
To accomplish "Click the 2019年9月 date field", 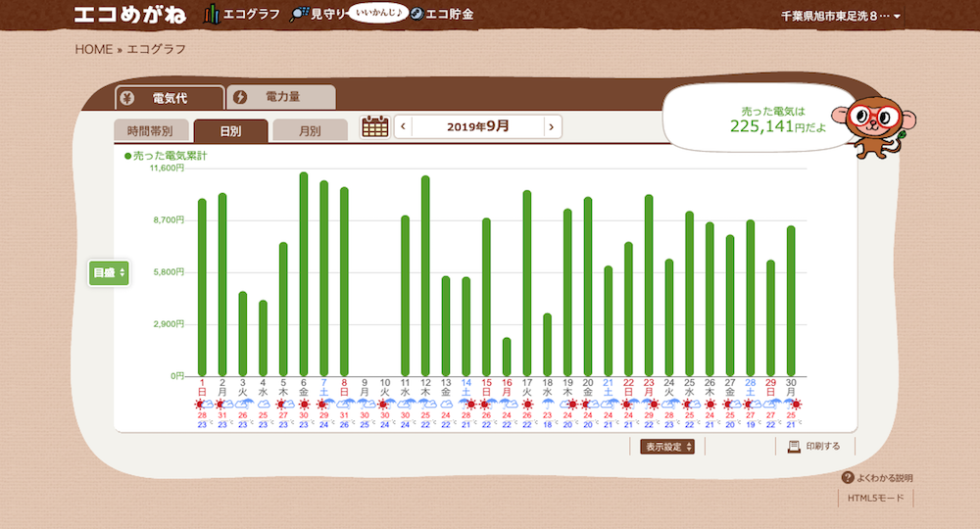I will coord(477,126).
